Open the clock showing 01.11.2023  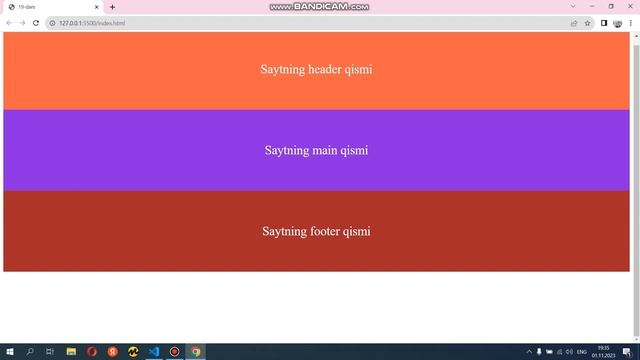[603, 352]
